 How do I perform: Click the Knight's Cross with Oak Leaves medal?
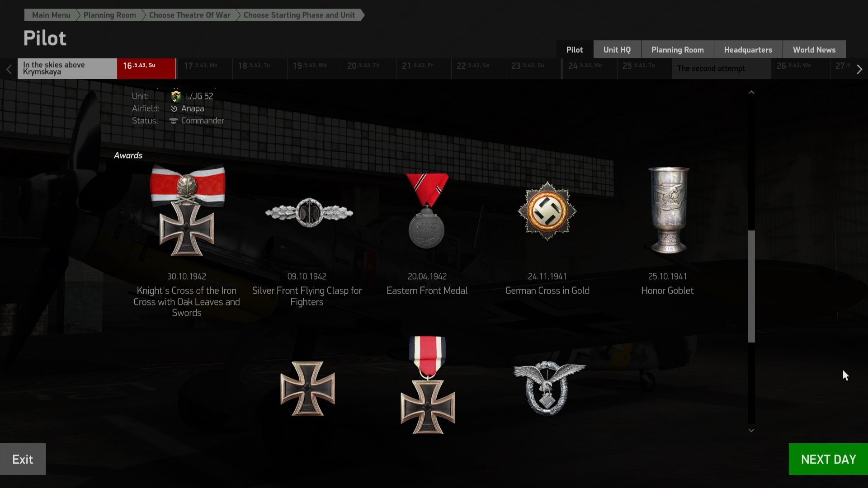click(187, 211)
